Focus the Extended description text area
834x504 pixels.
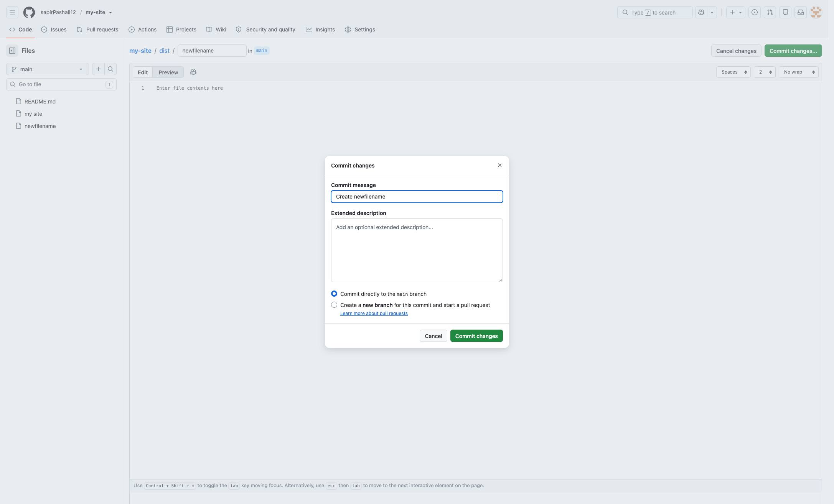click(417, 250)
